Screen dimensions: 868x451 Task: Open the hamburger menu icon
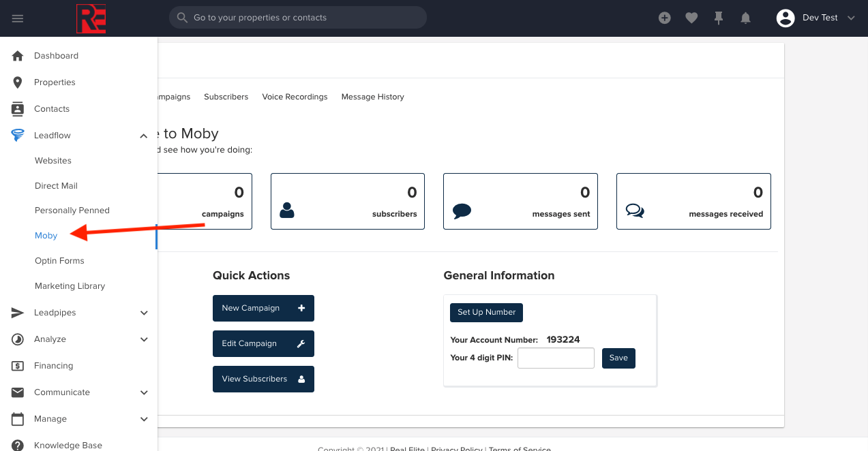[x=18, y=18]
